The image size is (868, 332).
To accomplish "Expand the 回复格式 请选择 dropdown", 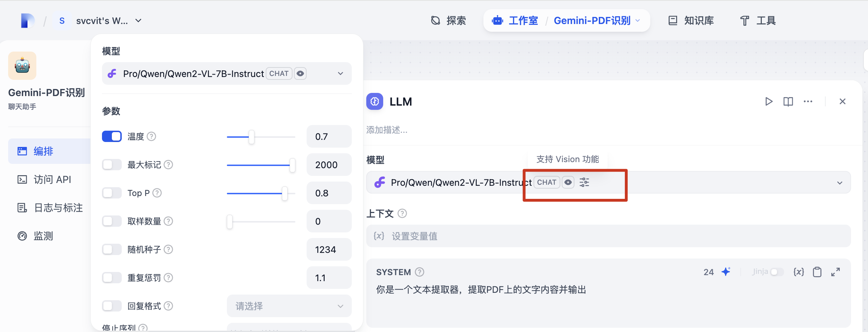I will [x=289, y=306].
